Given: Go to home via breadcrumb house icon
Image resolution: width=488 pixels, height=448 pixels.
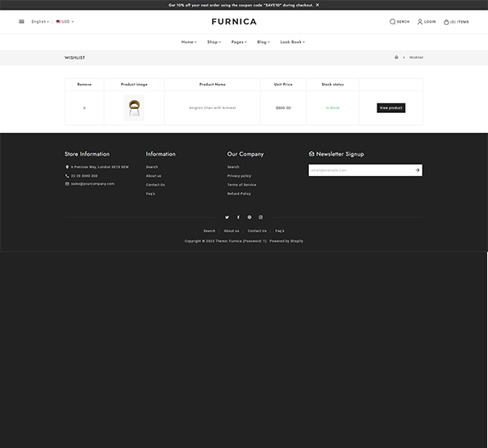Looking at the screenshot, I should click(x=396, y=57).
